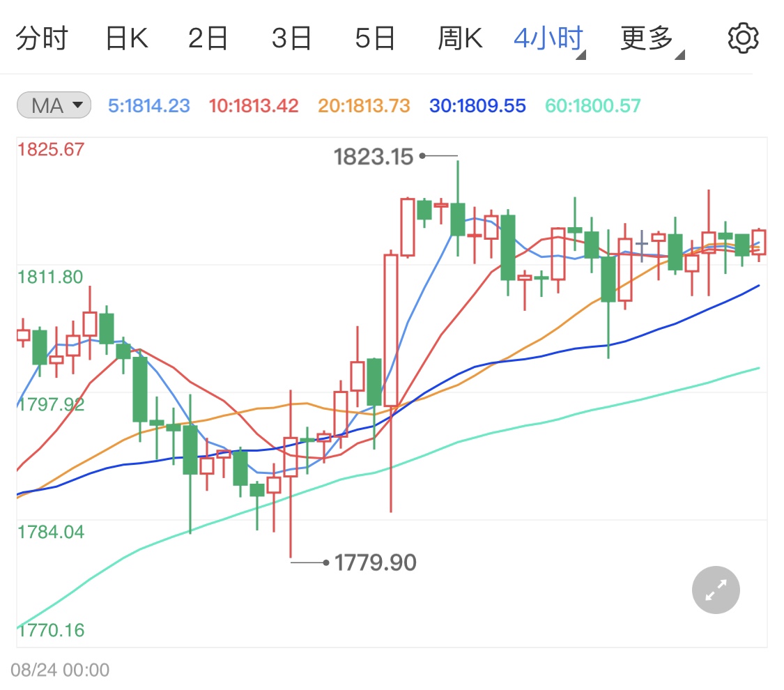
Task: Click the low price marker 1779.90
Action: (x=376, y=562)
